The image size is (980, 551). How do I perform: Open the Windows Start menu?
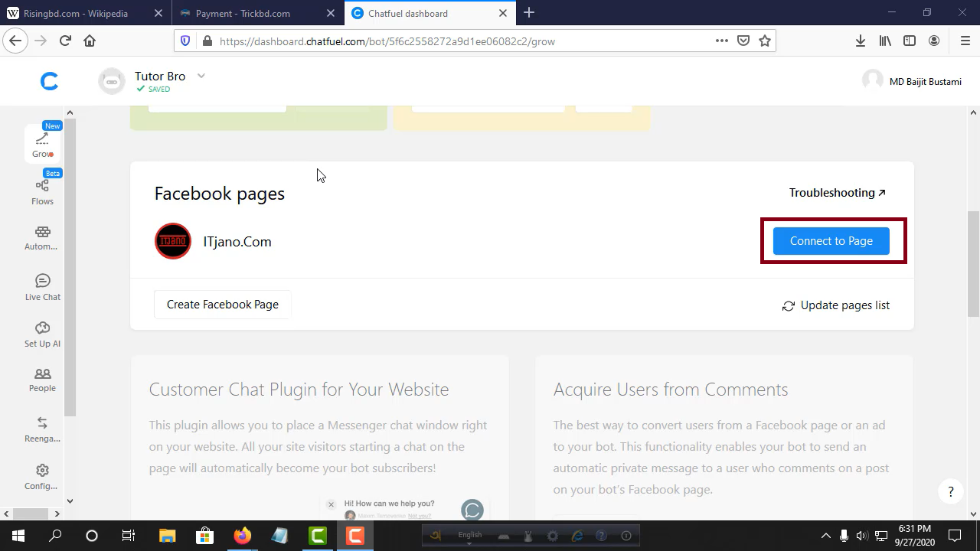click(x=18, y=536)
